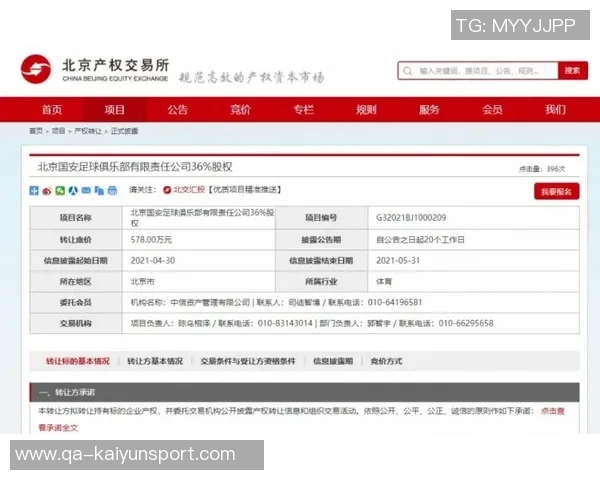Switch to 转让方基本情况 tab
The height and width of the screenshot is (480, 600).
tap(155, 361)
